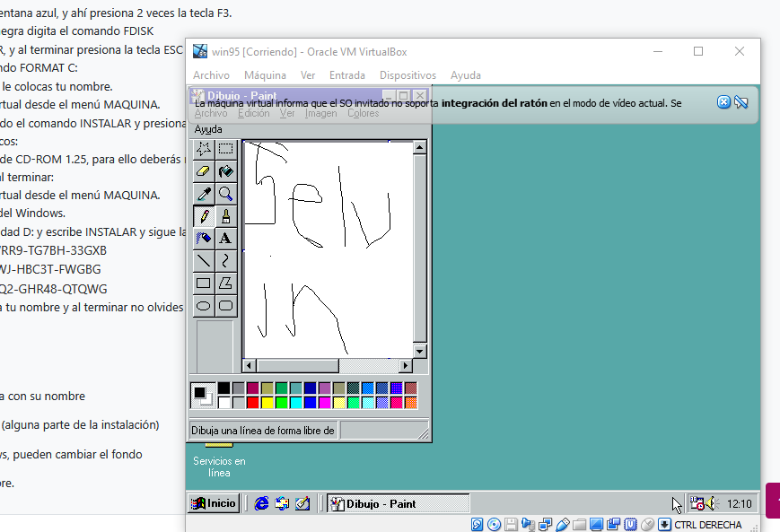Open the VirtualBox Archivo menu

click(212, 75)
